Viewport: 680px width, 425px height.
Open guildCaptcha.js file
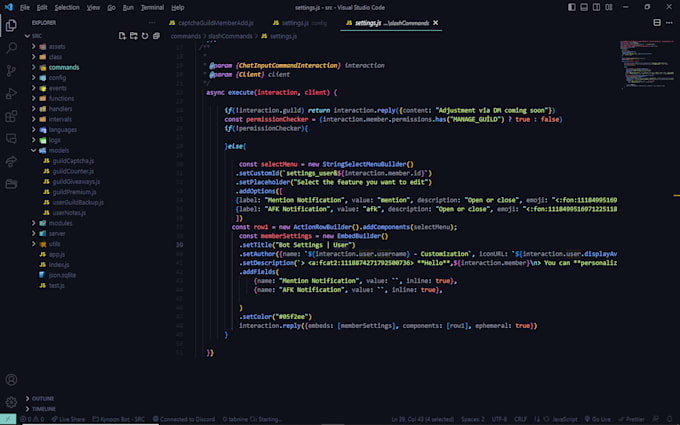[73, 161]
